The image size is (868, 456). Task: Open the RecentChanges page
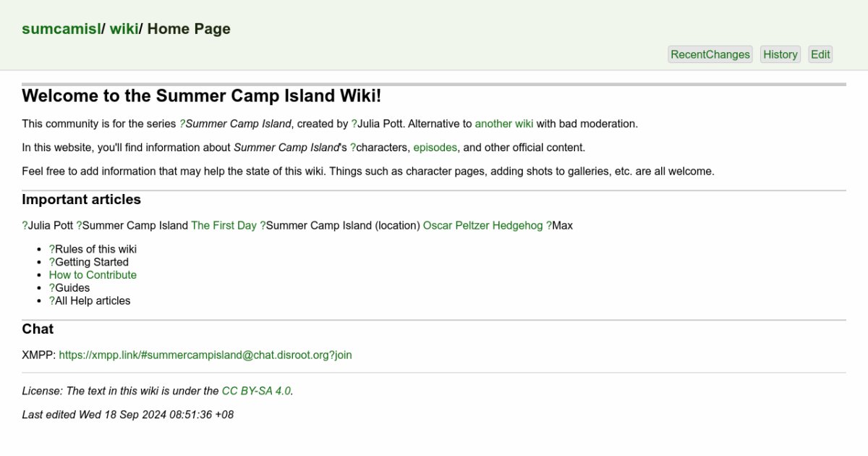point(710,54)
